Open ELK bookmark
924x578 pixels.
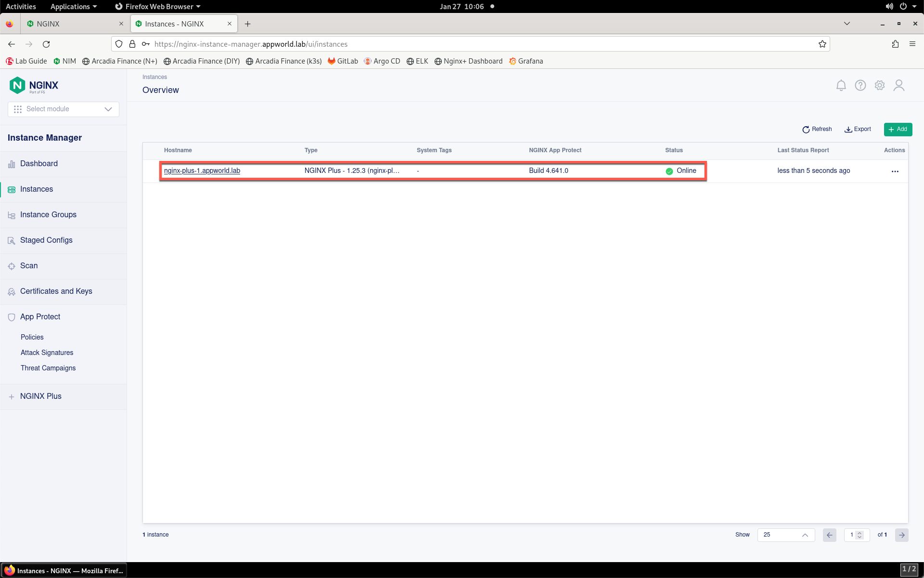tap(417, 61)
